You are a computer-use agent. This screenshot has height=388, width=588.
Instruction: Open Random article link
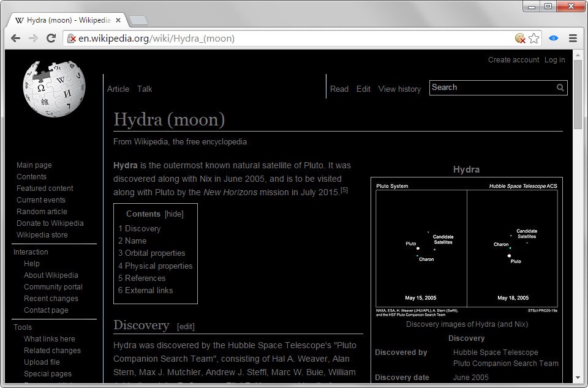click(x=42, y=212)
